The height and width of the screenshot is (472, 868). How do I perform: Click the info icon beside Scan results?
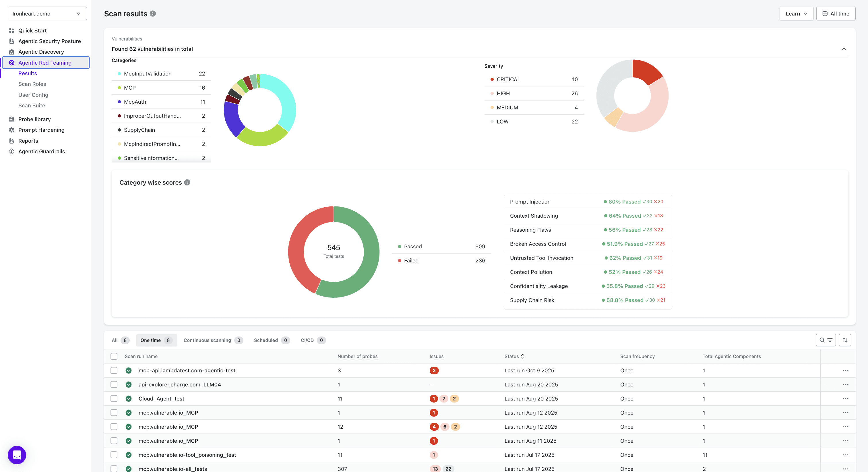153,13
